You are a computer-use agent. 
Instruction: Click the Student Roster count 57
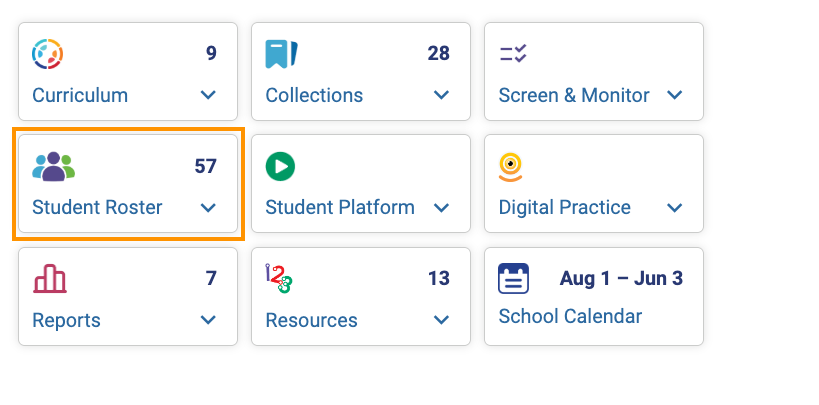(205, 166)
